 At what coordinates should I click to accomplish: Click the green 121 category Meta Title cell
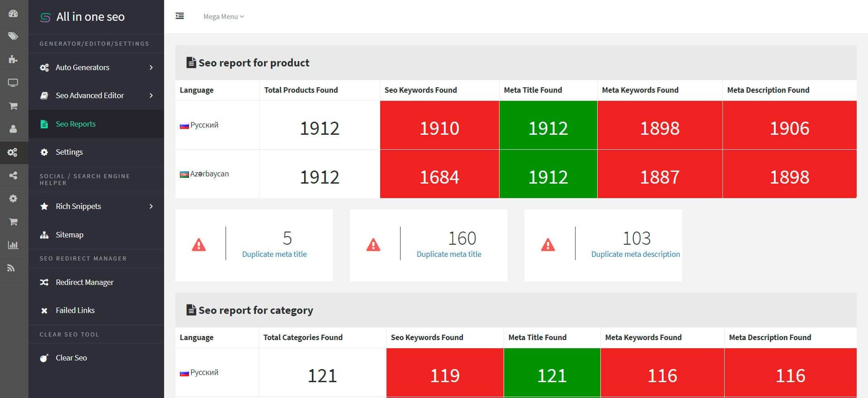[552, 373]
